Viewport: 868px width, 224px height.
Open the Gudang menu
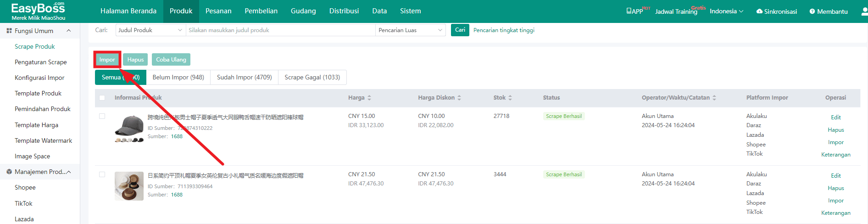point(303,11)
